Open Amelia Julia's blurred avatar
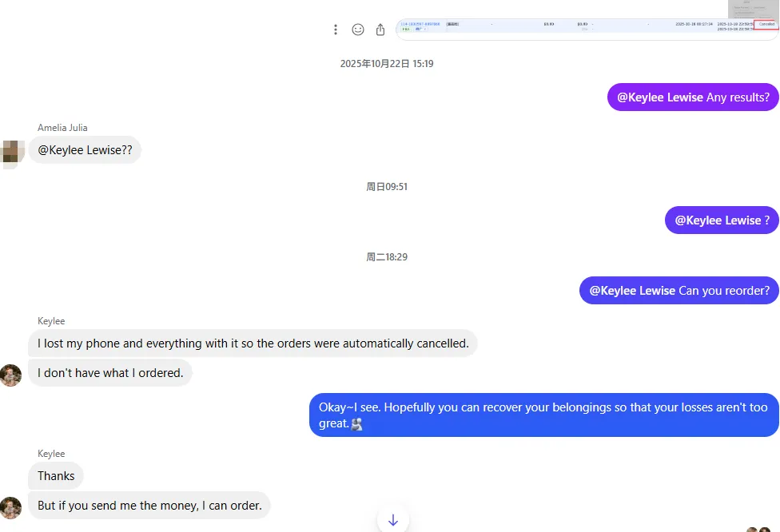This screenshot has width=780, height=532. pyautogui.click(x=12, y=152)
